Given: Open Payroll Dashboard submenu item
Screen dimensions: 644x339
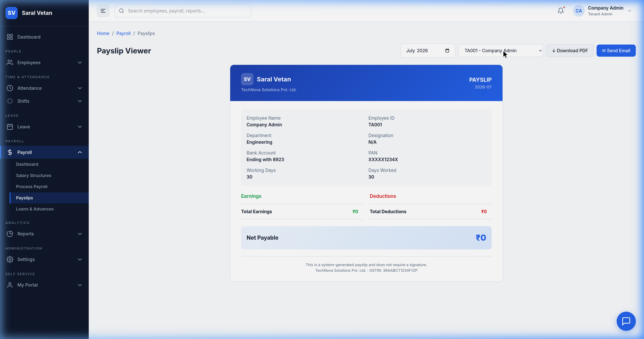Looking at the screenshot, I should pos(27,164).
